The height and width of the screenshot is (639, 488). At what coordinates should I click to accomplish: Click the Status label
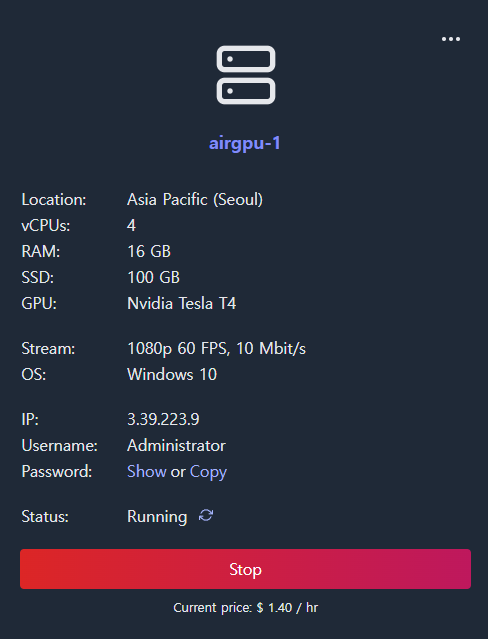45,517
